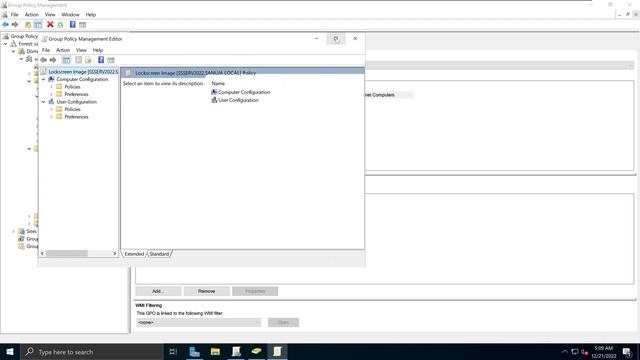This screenshot has height=360, width=640.
Task: Select Computer Configuration in right pane list
Action: tap(244, 92)
